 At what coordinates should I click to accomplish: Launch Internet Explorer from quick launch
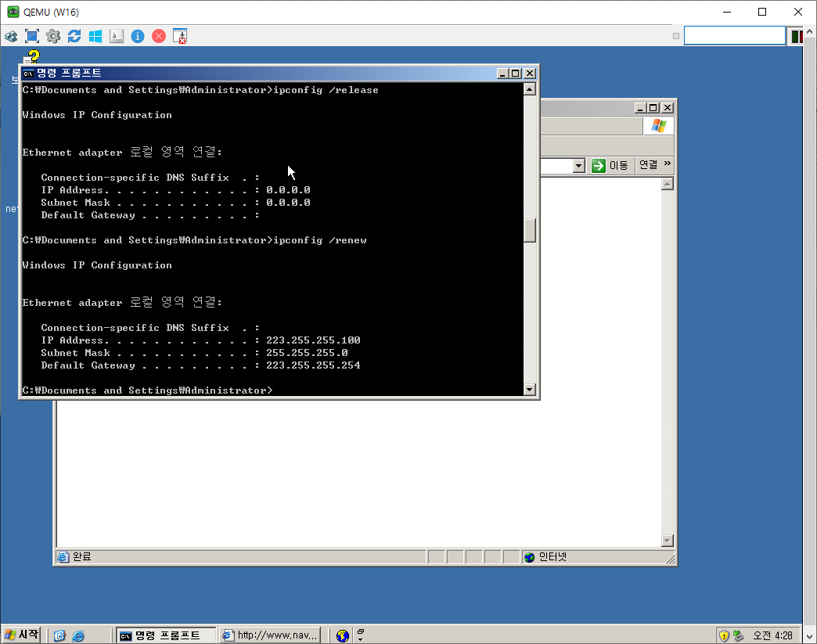coord(78,635)
